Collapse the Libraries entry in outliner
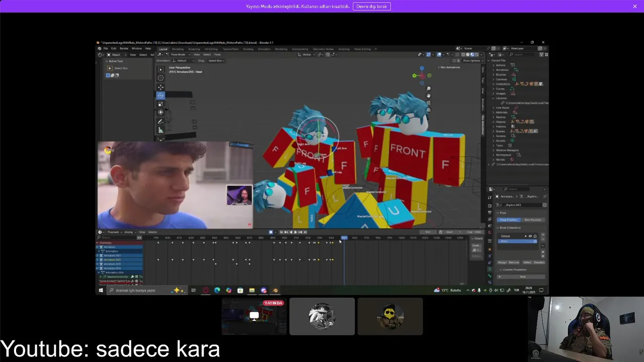Screen dimensions: 644x362 [x=494, y=98]
